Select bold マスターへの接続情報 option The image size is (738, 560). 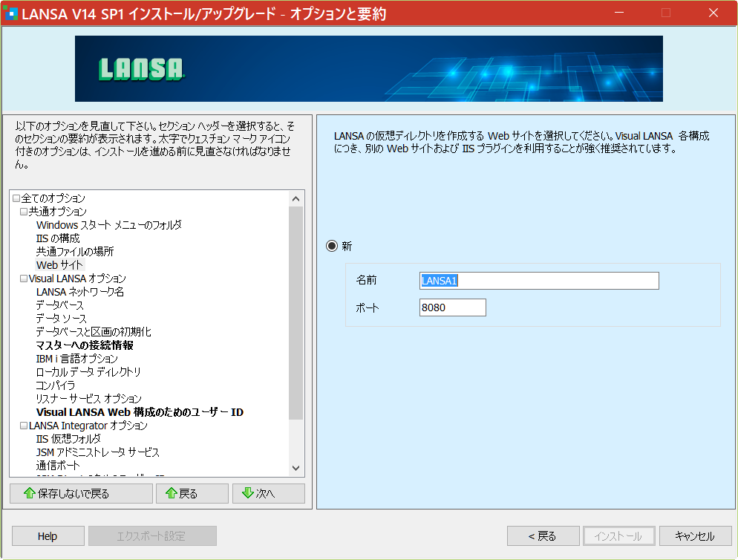[x=85, y=345]
